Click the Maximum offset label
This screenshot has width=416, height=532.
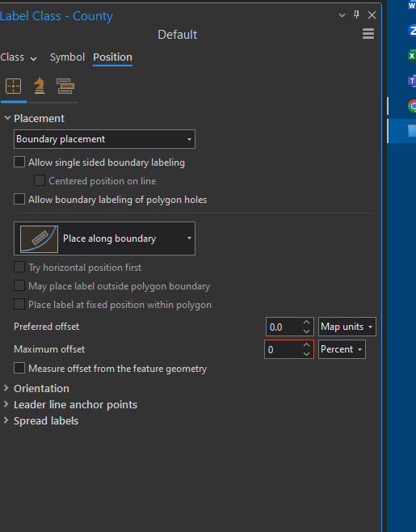49,349
